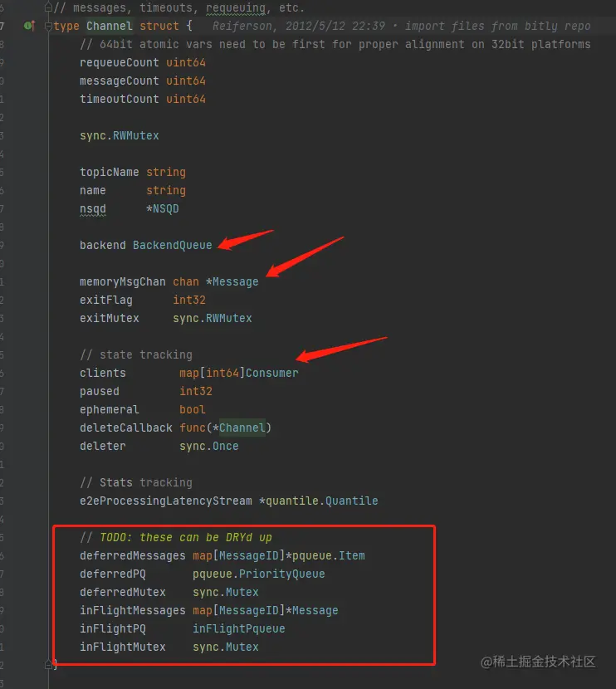Screen dimensions: 616x689
Task: Click the BackendQueue type
Action: (x=172, y=245)
